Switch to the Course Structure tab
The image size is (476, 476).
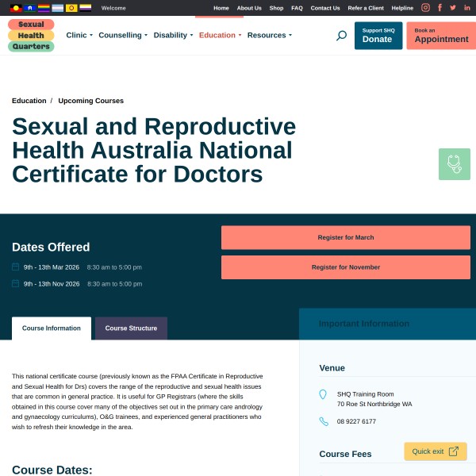(x=131, y=328)
